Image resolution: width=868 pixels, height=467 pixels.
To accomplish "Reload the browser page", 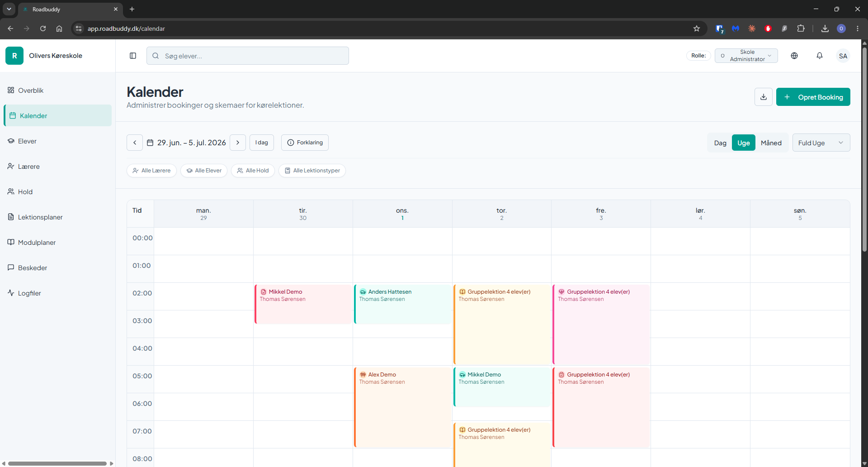I will tap(43, 29).
